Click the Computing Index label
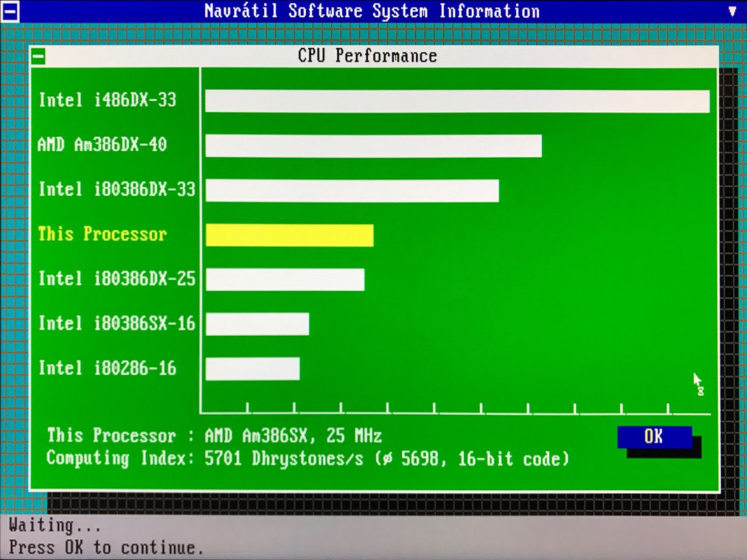 [x=121, y=458]
